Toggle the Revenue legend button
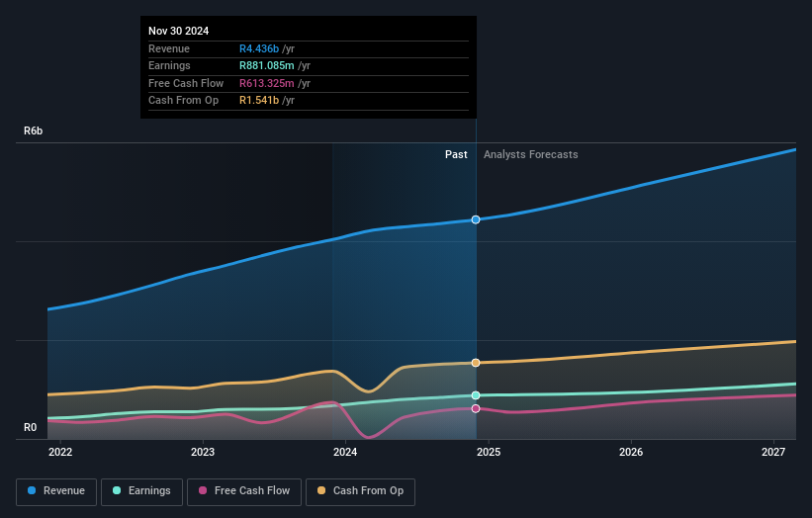This screenshot has width=812, height=518. (56, 491)
